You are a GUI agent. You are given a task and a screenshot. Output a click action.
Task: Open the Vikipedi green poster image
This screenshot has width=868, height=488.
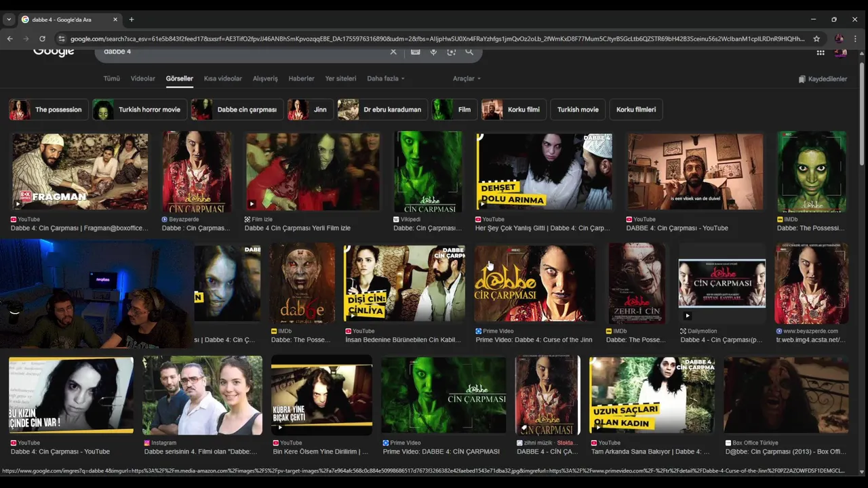(428, 171)
